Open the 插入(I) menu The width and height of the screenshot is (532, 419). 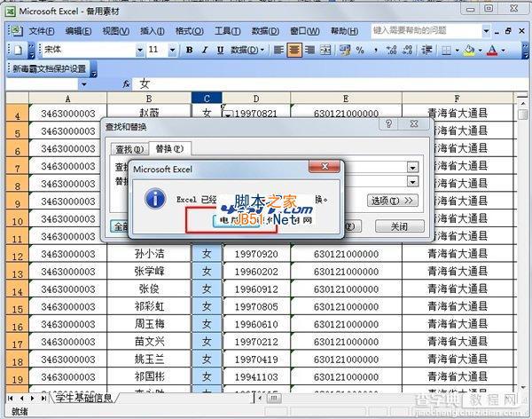coord(153,31)
